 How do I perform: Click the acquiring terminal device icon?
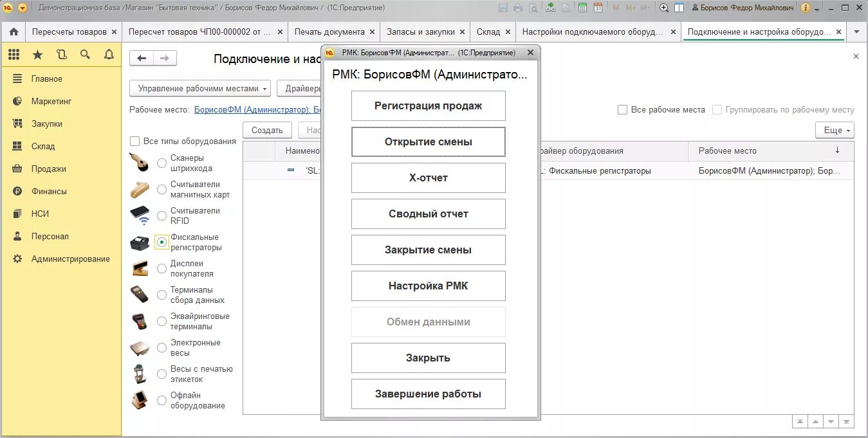coord(140,321)
